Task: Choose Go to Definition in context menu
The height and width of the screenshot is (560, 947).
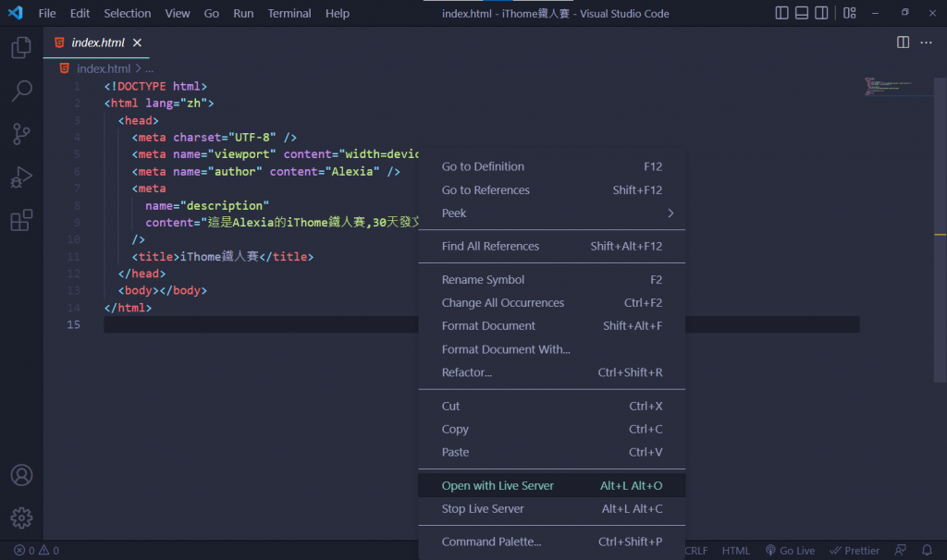Action: click(x=552, y=166)
